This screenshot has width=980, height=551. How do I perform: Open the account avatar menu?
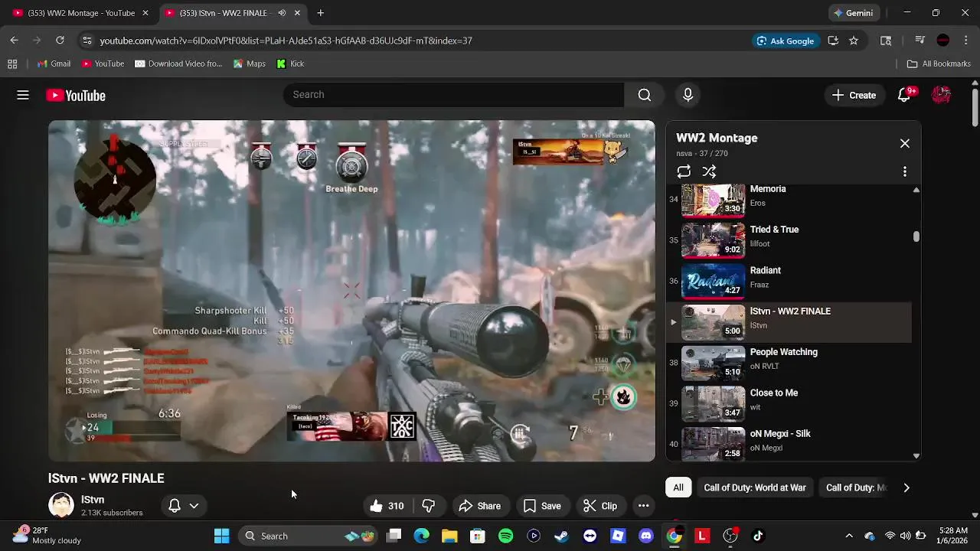tap(941, 95)
